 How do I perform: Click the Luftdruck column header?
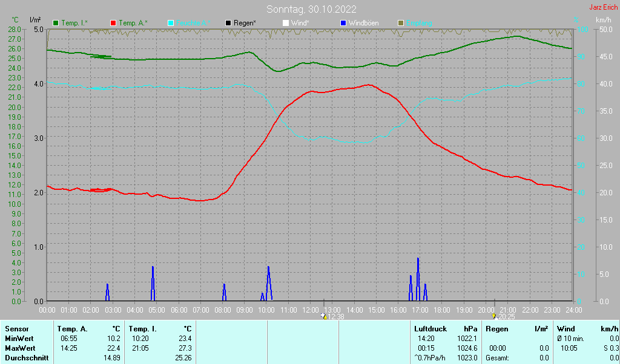(430, 329)
